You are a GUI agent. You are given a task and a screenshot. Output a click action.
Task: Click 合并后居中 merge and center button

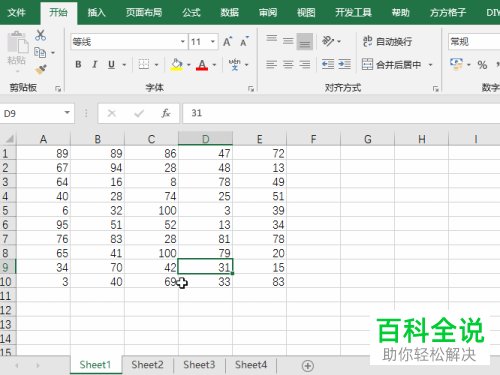(392, 64)
